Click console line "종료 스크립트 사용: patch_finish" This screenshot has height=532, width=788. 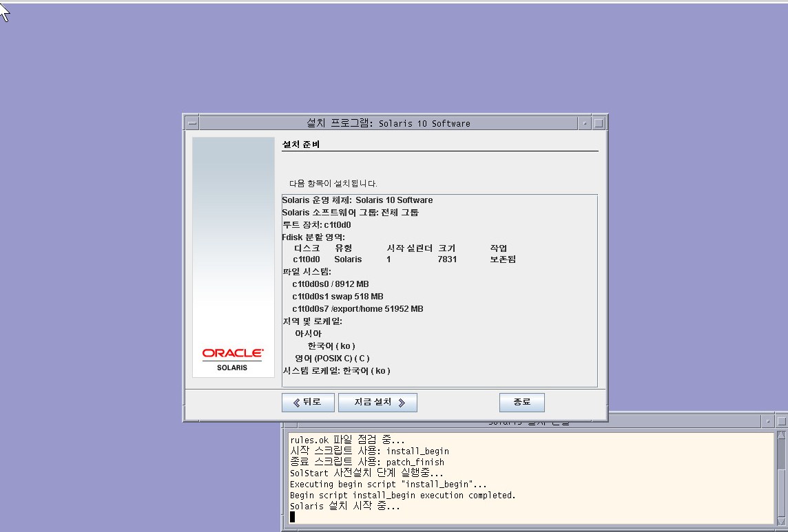367,462
